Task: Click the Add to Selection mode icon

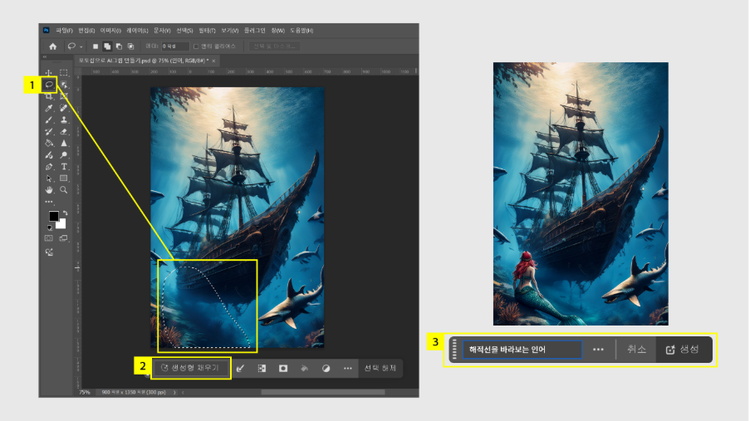Action: 107,46
